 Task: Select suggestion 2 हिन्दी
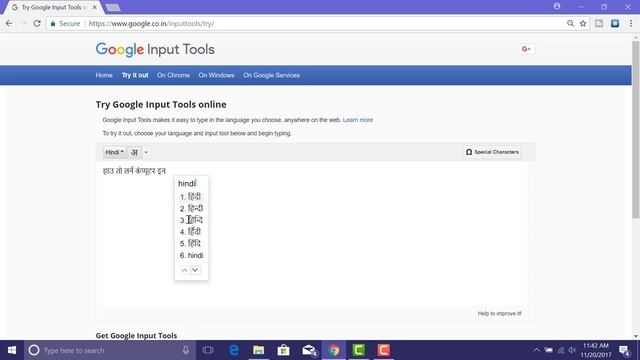[191, 209]
